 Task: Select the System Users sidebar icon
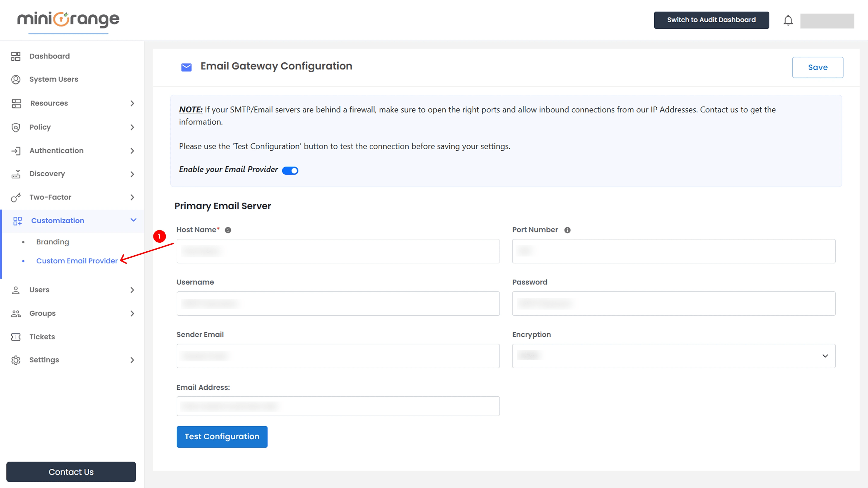pyautogui.click(x=16, y=80)
